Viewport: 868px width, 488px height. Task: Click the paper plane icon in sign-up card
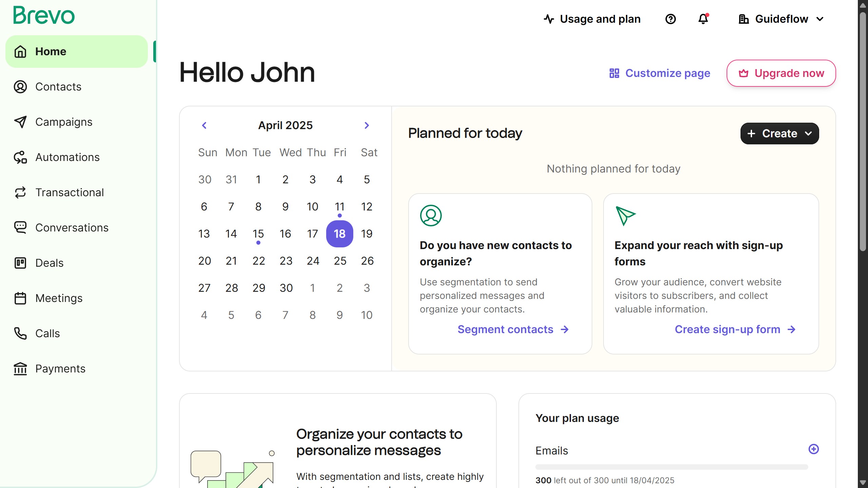click(625, 216)
